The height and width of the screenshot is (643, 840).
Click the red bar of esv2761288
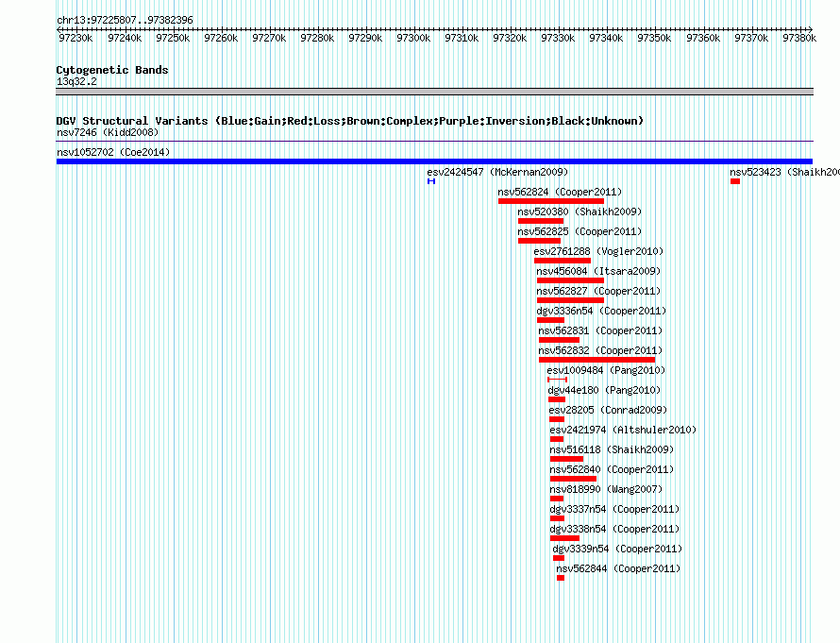pyautogui.click(x=563, y=261)
